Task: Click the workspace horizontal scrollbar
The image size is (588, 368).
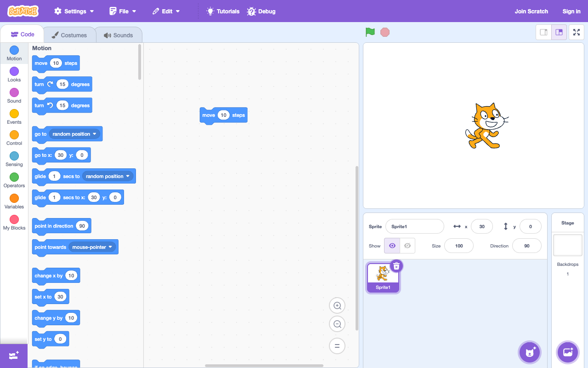Action: pos(264,366)
